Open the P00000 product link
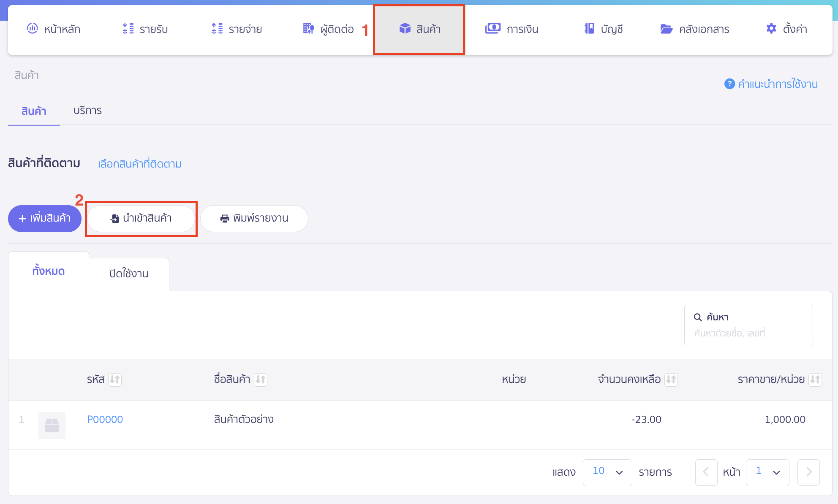Viewport: 838px width, 504px height. tap(105, 420)
